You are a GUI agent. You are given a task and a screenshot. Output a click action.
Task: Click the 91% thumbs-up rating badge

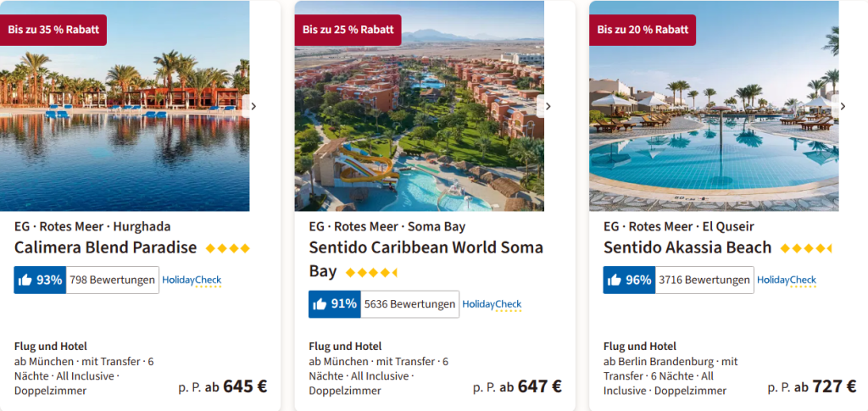pyautogui.click(x=334, y=304)
